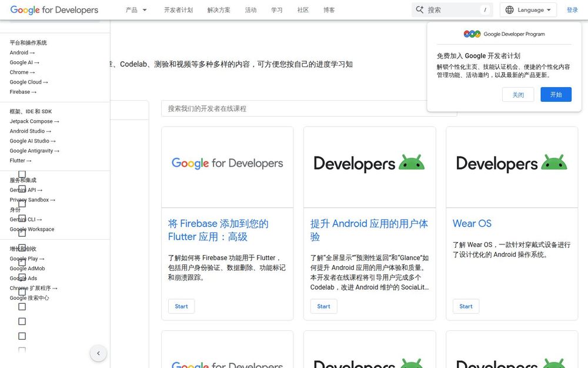This screenshot has height=368, width=588.
Task: Start the Wear OS course
Action: tap(466, 306)
